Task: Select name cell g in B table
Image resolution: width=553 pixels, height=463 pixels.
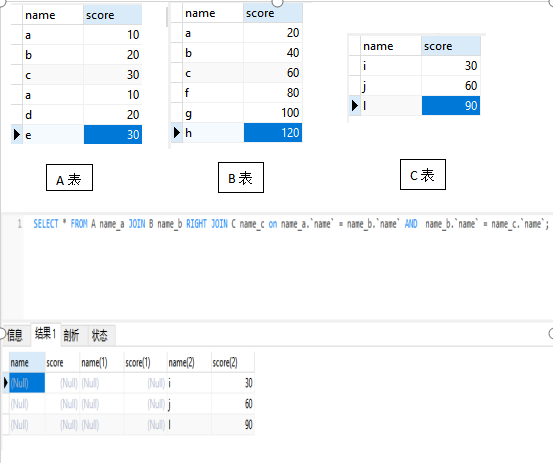Action: click(x=213, y=113)
